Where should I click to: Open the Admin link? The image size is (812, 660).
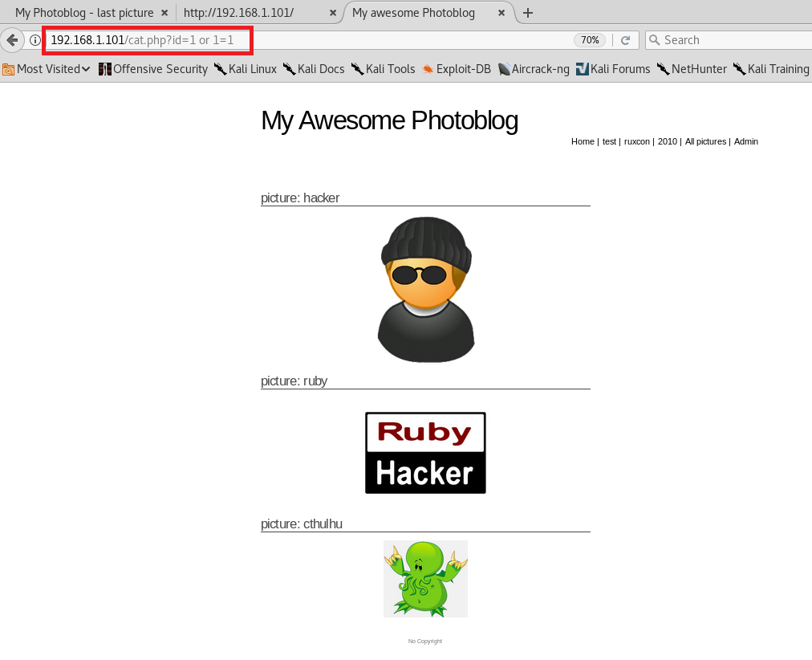tap(745, 141)
